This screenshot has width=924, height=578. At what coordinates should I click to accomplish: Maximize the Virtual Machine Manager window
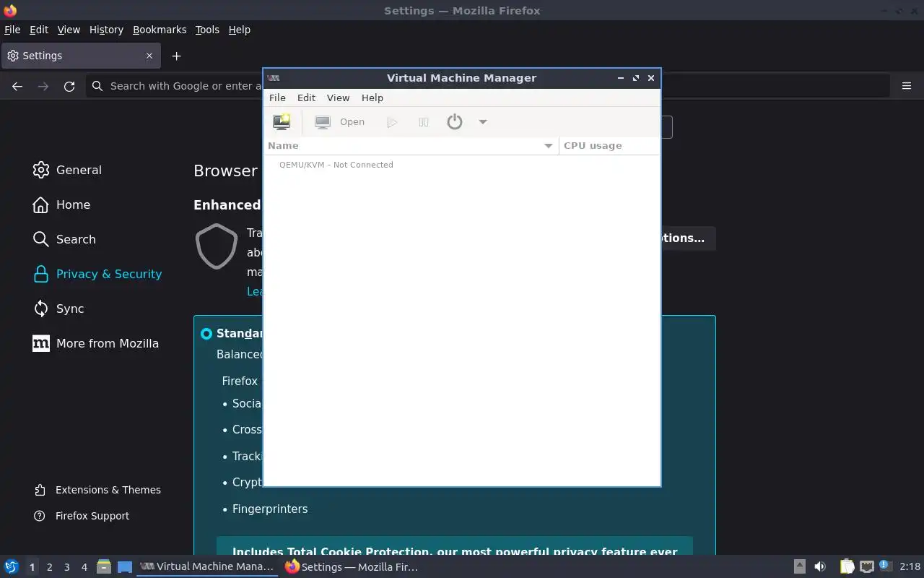pyautogui.click(x=636, y=78)
